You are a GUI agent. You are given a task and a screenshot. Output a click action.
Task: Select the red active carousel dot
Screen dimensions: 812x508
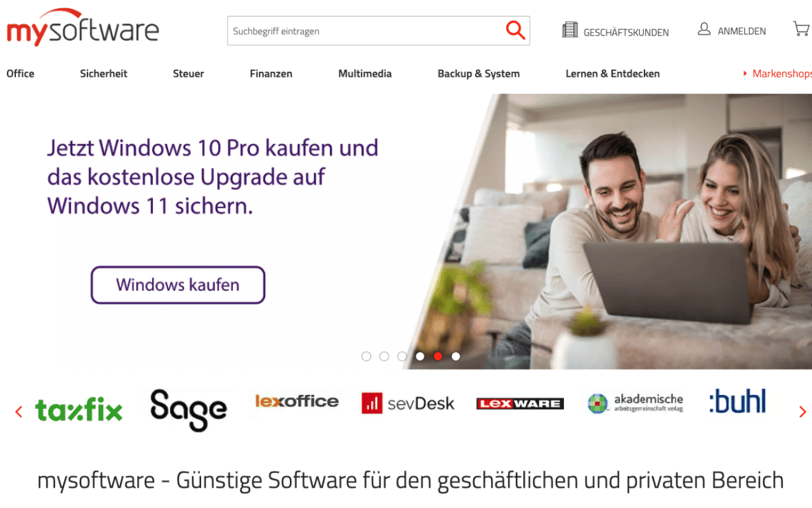coord(438,356)
